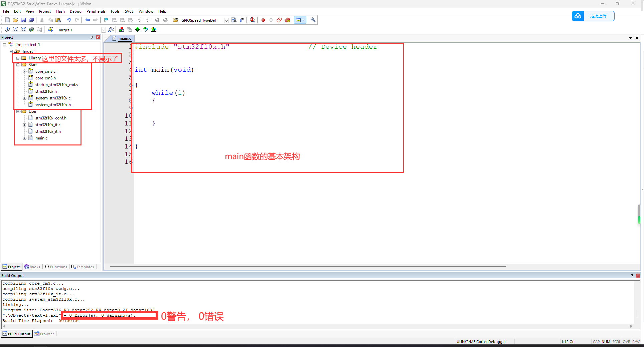The image size is (644, 347).
Task: Open the Flash menu
Action: 60,11
